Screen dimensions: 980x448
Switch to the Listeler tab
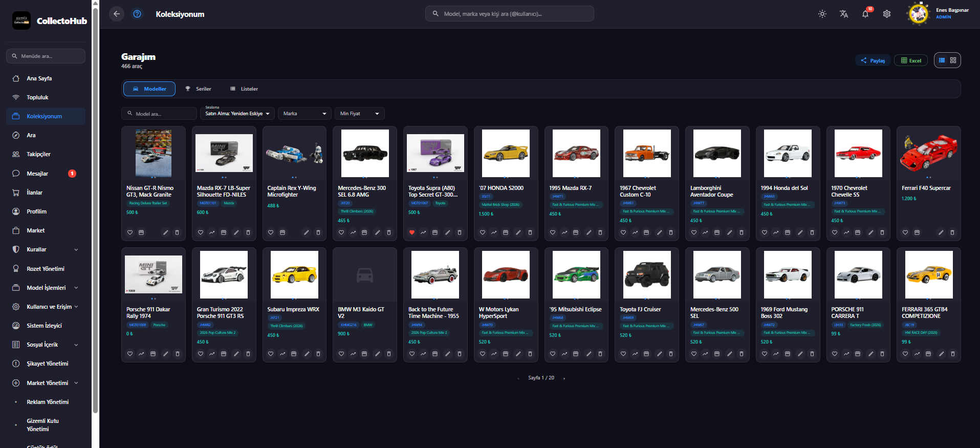(x=244, y=89)
